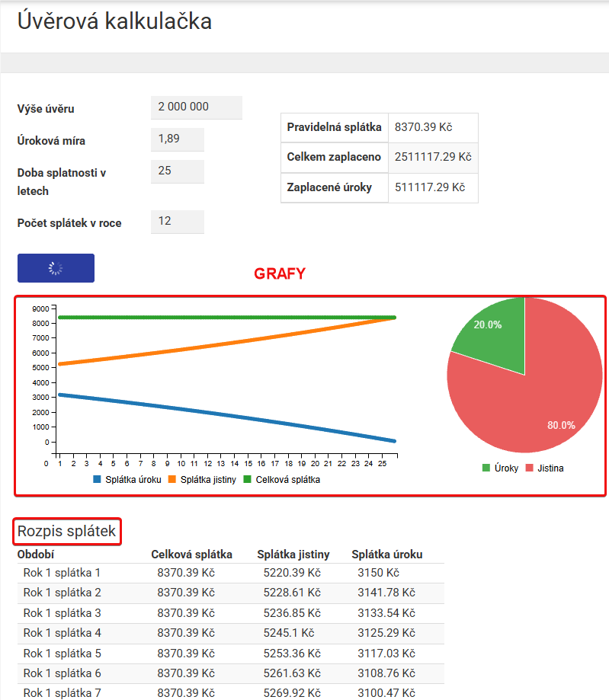Click the Doba splatnosti v letech field
This screenshot has height=700, width=609.
coord(177,171)
